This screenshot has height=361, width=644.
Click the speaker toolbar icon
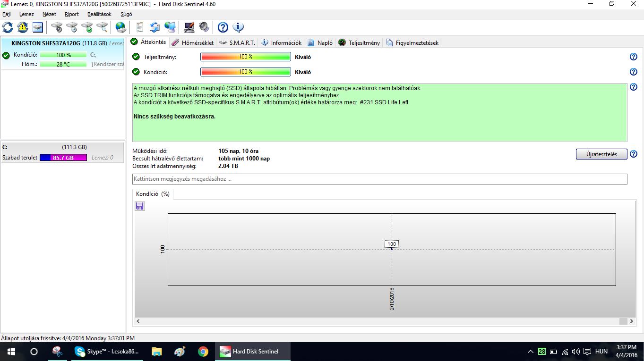tap(204, 27)
